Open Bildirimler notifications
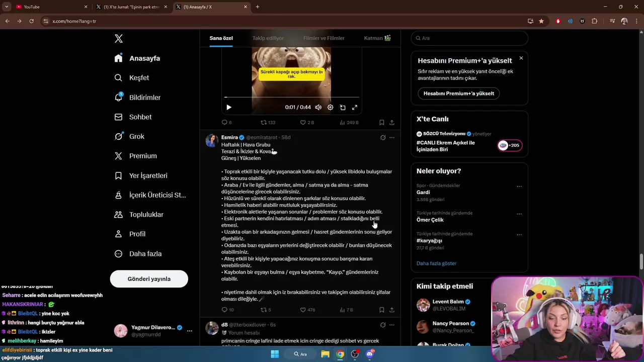 tap(137, 98)
